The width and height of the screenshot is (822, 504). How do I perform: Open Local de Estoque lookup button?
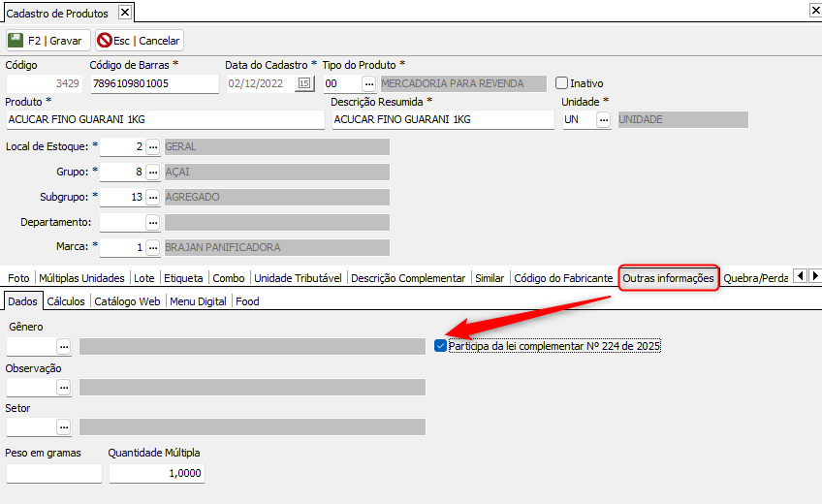click(x=152, y=146)
